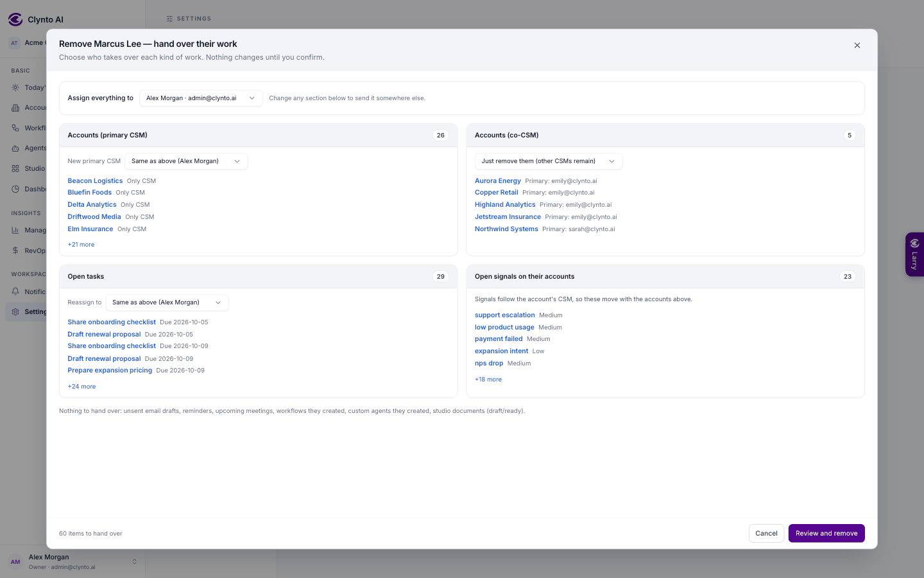
Task: Click the Studio grid icon in sidebar
Action: 15,168
